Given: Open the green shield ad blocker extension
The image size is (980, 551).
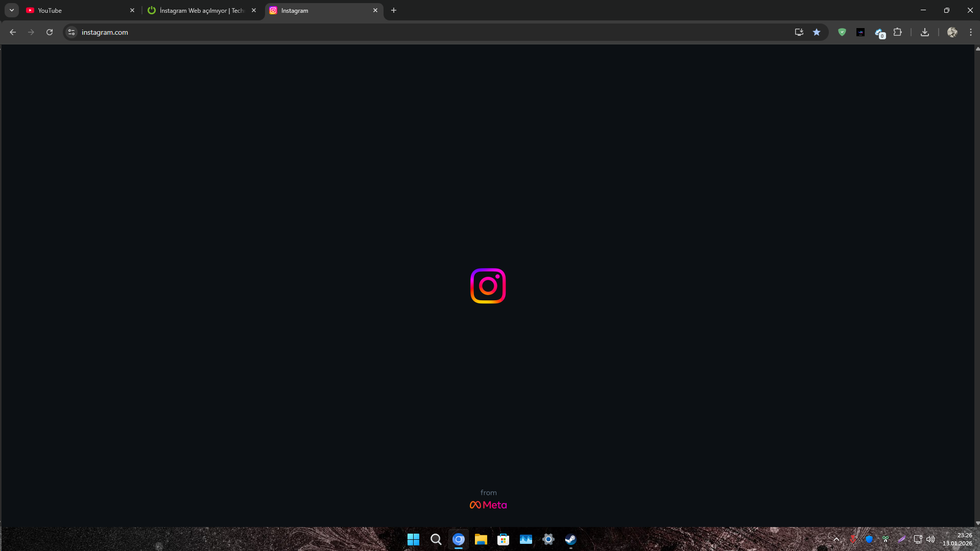Looking at the screenshot, I should [842, 32].
